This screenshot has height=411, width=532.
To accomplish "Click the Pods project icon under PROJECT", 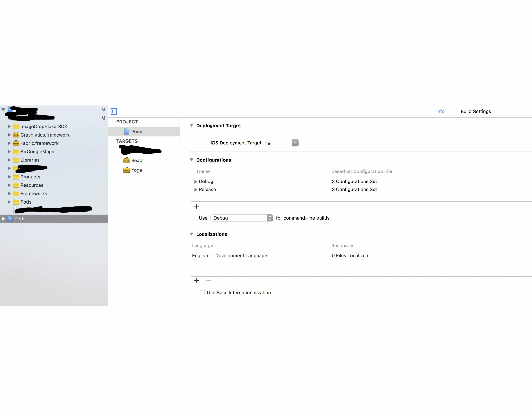I will [x=127, y=132].
